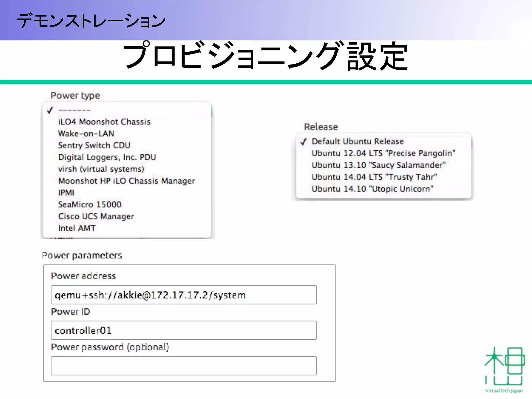Choose Moonshot HP iLO Chassis Manager
The height and width of the screenshot is (399, 532).
127,181
